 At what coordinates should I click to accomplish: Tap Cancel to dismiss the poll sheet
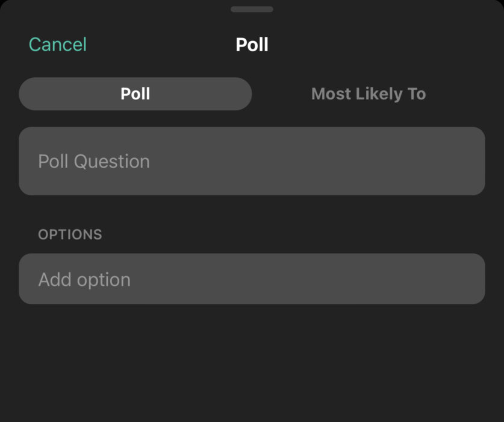point(57,44)
